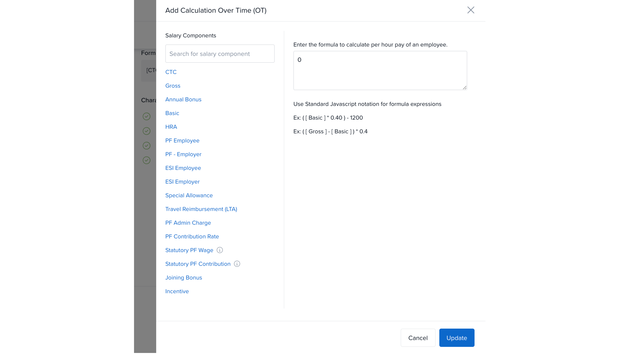Select Travel Reimbursement (LTA) link
The image size is (644, 362).
click(x=201, y=209)
